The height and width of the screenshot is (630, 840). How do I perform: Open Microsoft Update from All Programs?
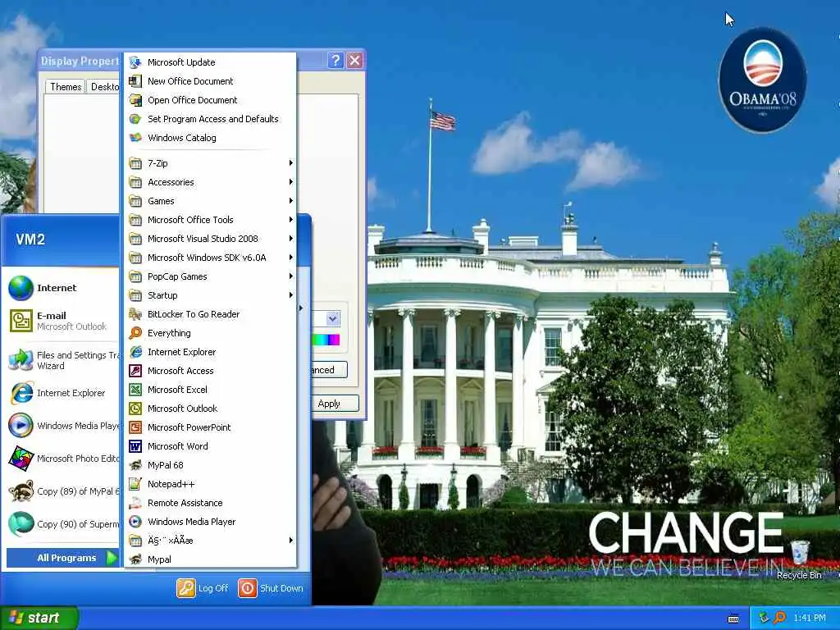click(210, 62)
